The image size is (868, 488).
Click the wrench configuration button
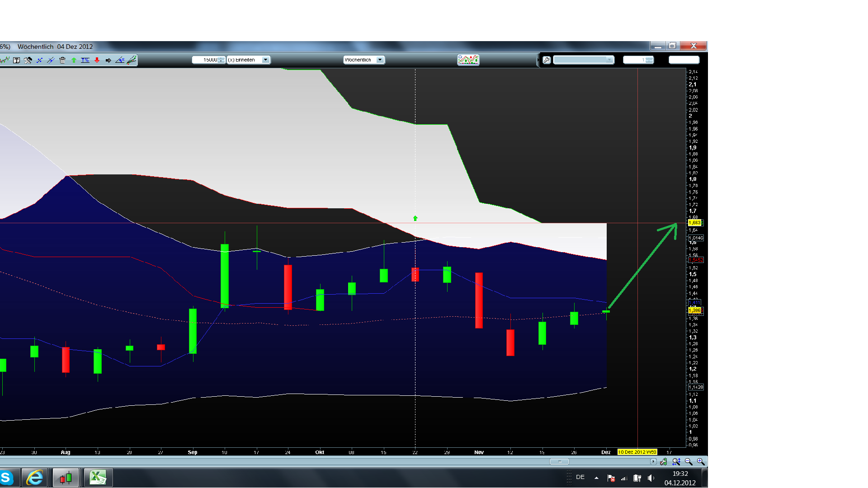[x=547, y=60]
